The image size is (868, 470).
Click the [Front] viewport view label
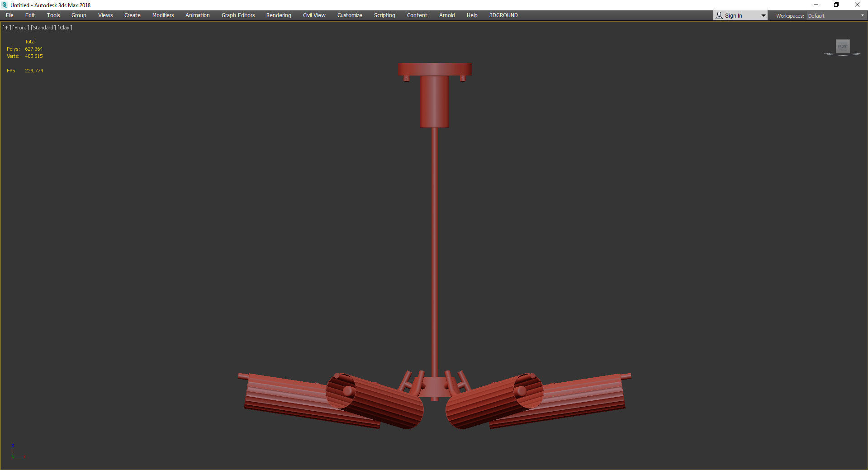coord(21,28)
